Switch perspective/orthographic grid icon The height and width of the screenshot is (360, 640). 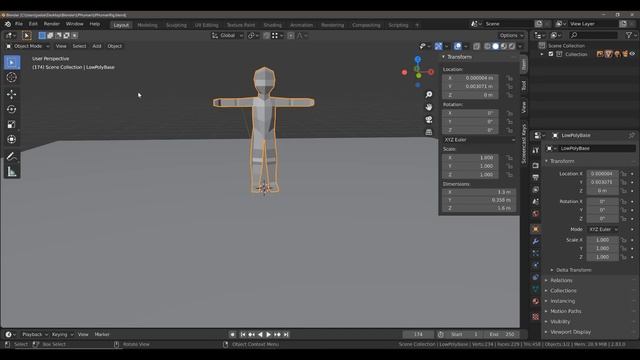(429, 132)
